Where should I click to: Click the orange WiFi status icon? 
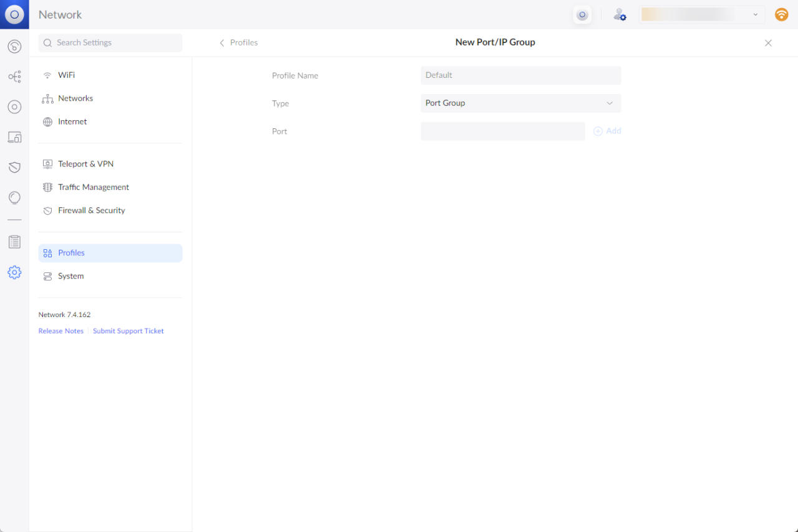(x=781, y=14)
